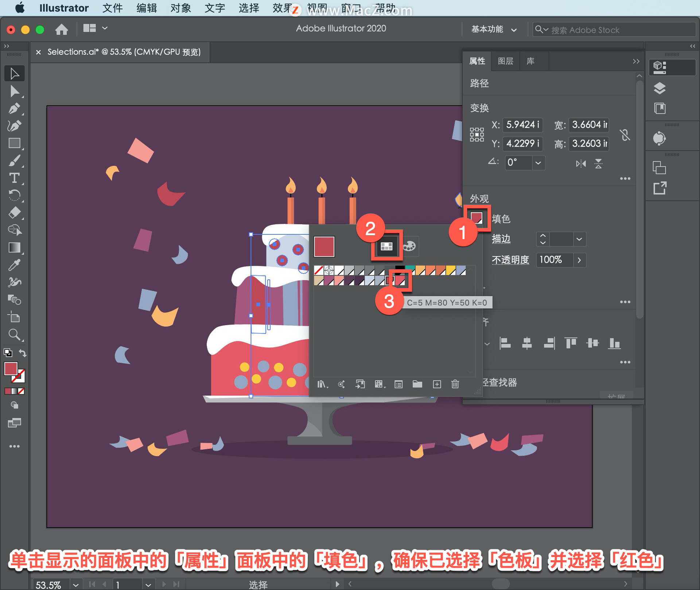
Task: Open the Layers panel icon in dock
Action: (x=660, y=88)
